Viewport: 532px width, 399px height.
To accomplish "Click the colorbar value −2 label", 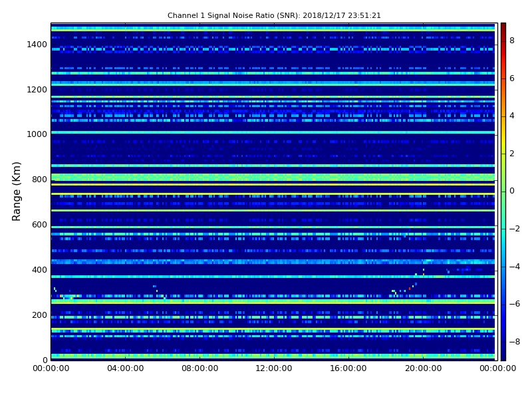I will (515, 229).
